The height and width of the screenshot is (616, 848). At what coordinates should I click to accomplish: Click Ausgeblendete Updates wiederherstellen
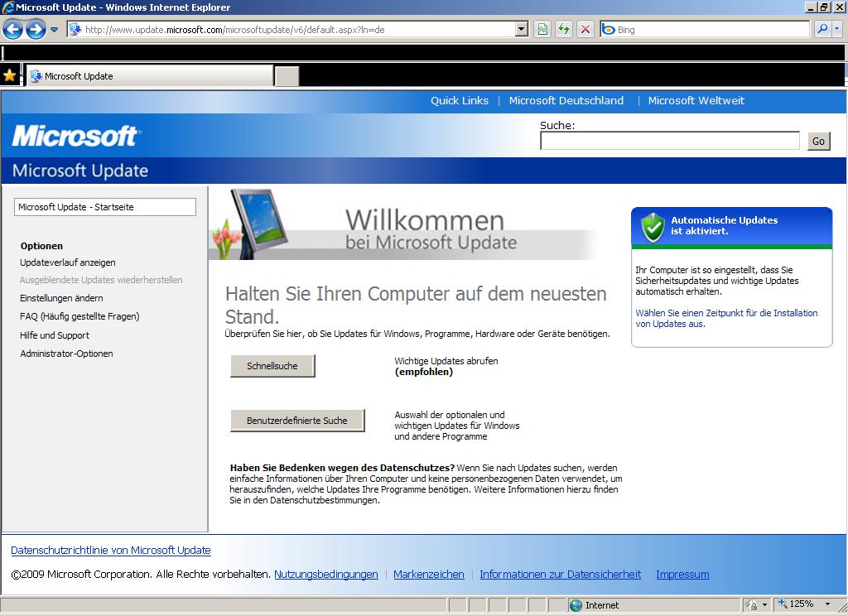pyautogui.click(x=101, y=280)
